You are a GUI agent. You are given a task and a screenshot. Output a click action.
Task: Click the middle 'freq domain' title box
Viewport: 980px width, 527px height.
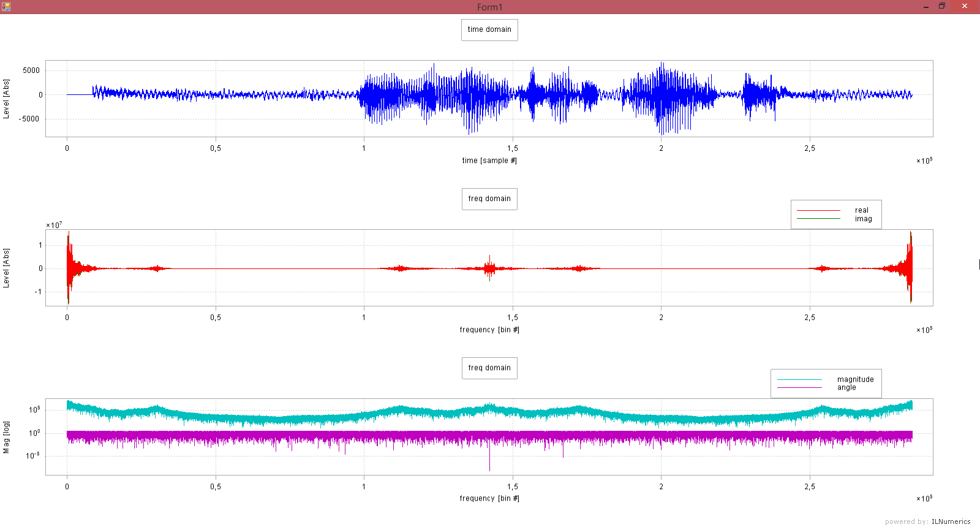(x=489, y=199)
